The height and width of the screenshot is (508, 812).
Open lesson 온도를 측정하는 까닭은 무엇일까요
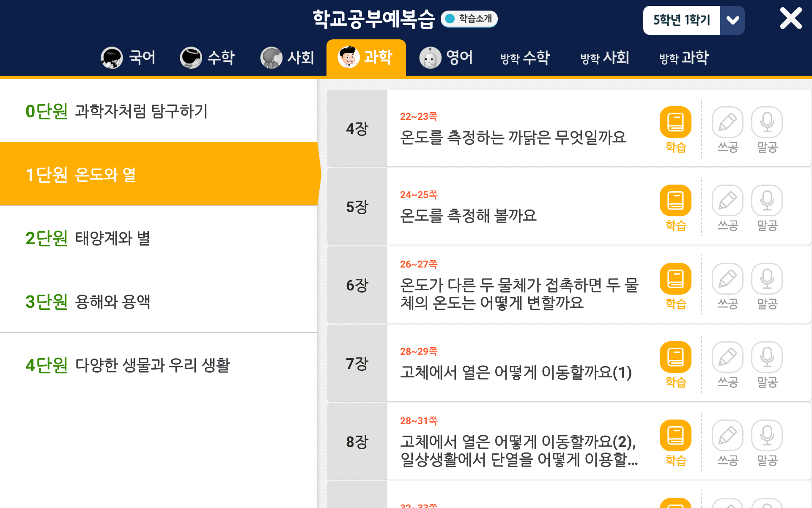click(x=513, y=137)
